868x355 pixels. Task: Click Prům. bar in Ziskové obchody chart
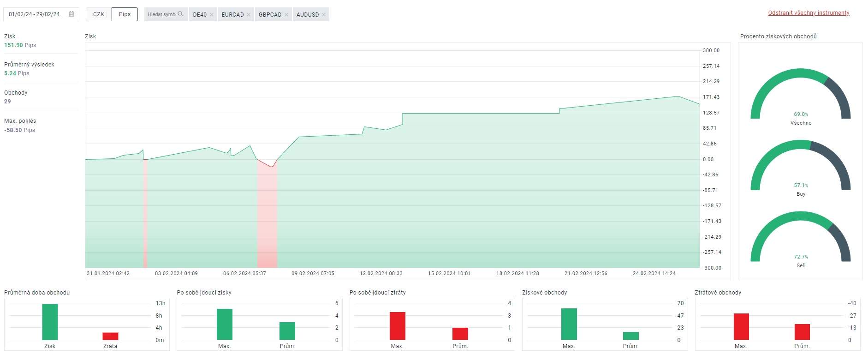click(x=630, y=336)
